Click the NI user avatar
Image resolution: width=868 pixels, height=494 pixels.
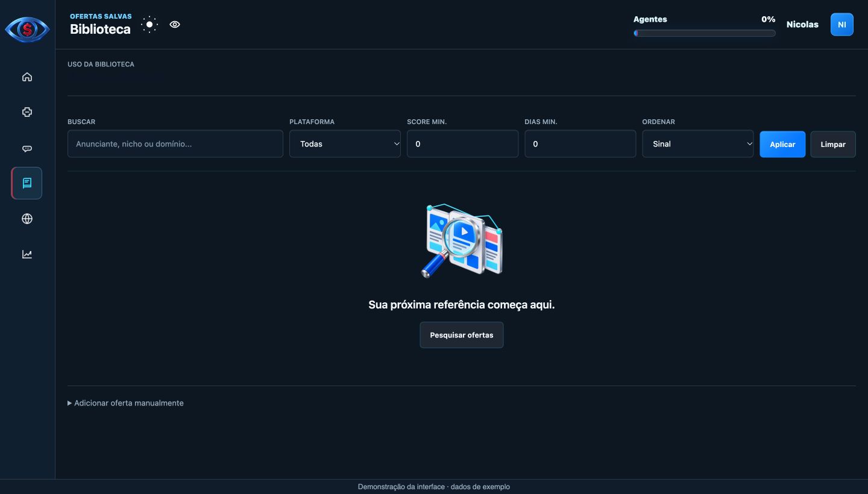[842, 25]
